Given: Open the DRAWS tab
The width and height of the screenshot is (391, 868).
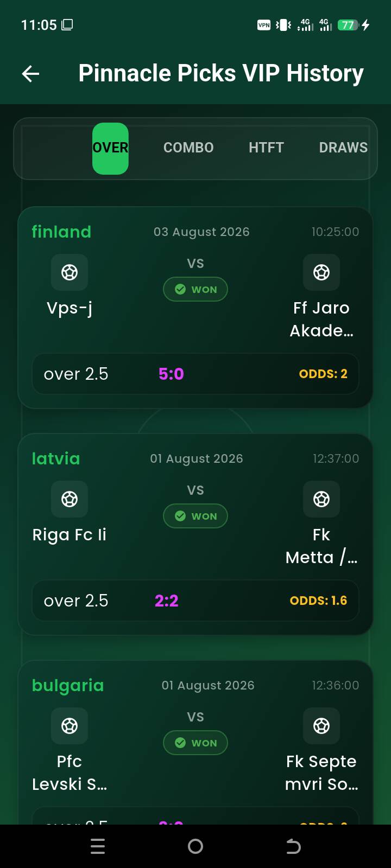Looking at the screenshot, I should pyautogui.click(x=343, y=148).
